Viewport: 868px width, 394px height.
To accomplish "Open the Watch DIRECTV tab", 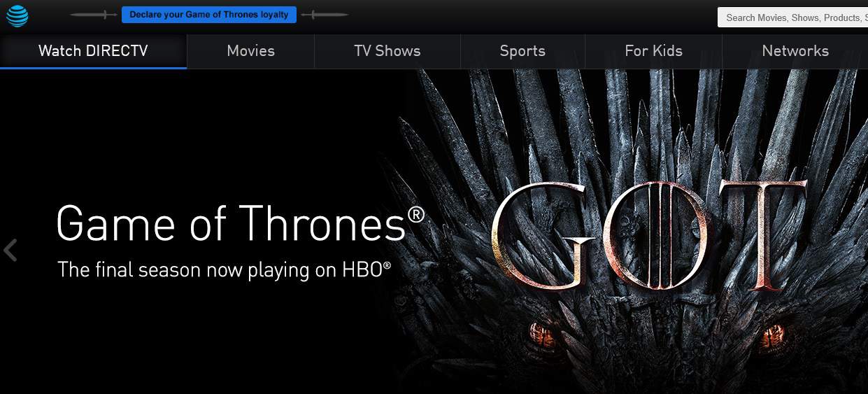I will (x=93, y=51).
